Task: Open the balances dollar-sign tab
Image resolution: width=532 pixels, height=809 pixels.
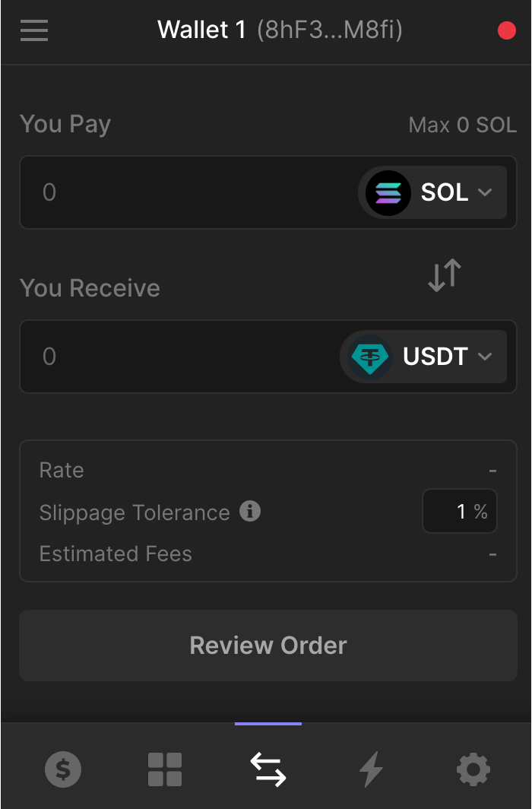Action: coord(63,769)
